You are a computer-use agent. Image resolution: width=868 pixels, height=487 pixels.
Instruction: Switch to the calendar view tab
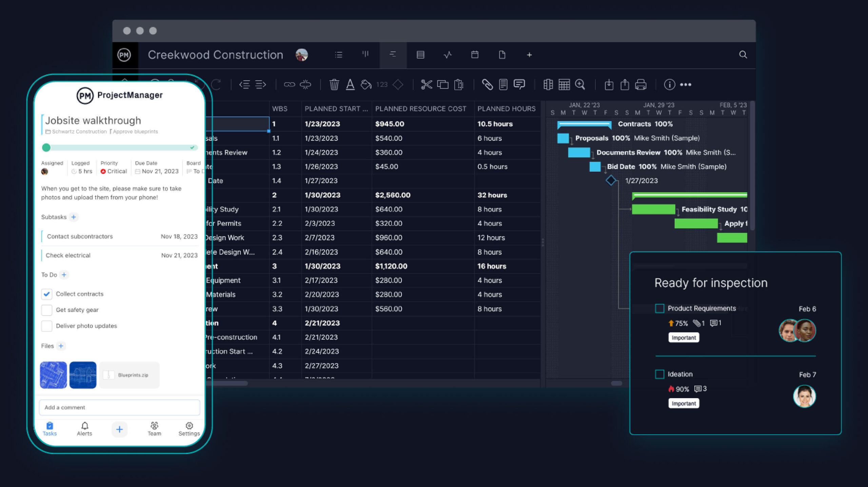pos(475,55)
